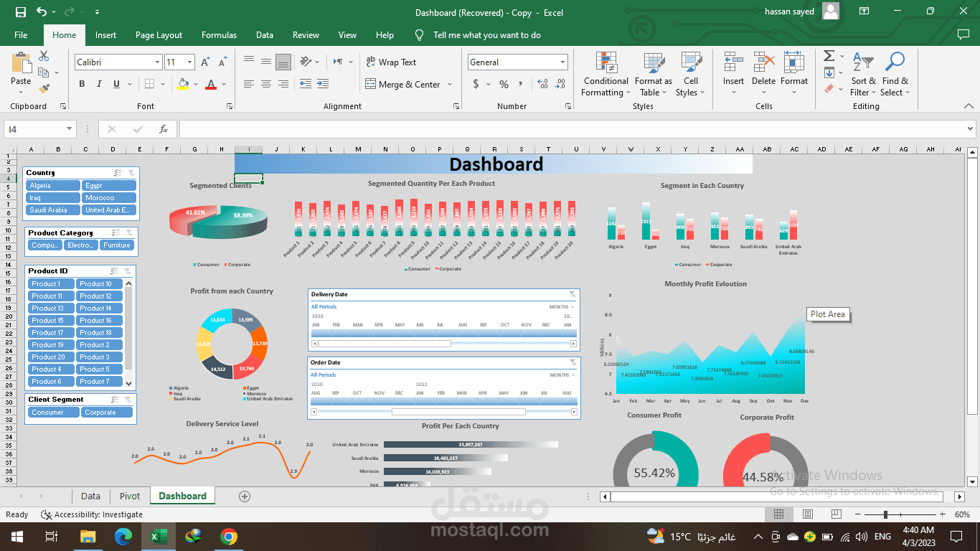
Task: Toggle multi-select on the Country slicer
Action: click(x=118, y=173)
